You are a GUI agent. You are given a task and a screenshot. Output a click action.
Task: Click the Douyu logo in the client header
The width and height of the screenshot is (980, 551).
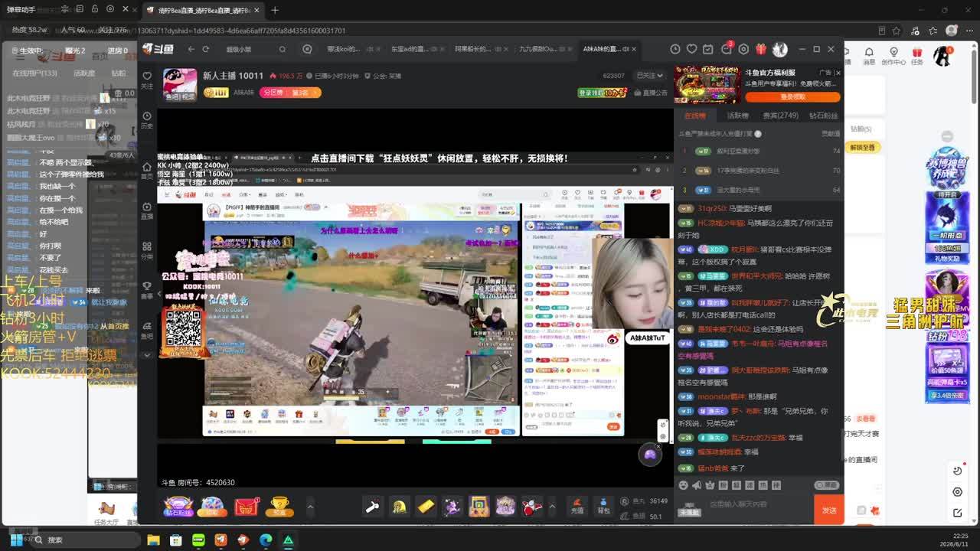coord(158,49)
